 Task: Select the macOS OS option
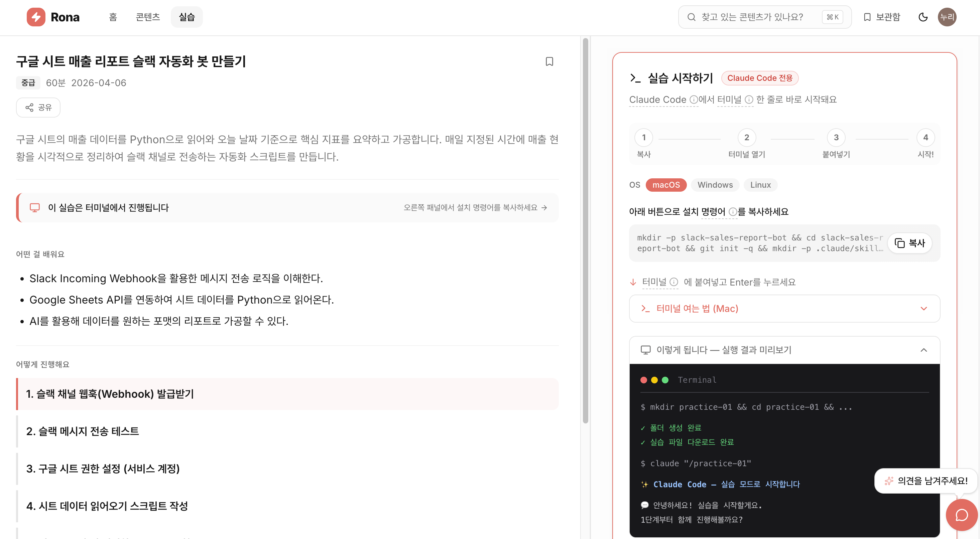point(666,185)
